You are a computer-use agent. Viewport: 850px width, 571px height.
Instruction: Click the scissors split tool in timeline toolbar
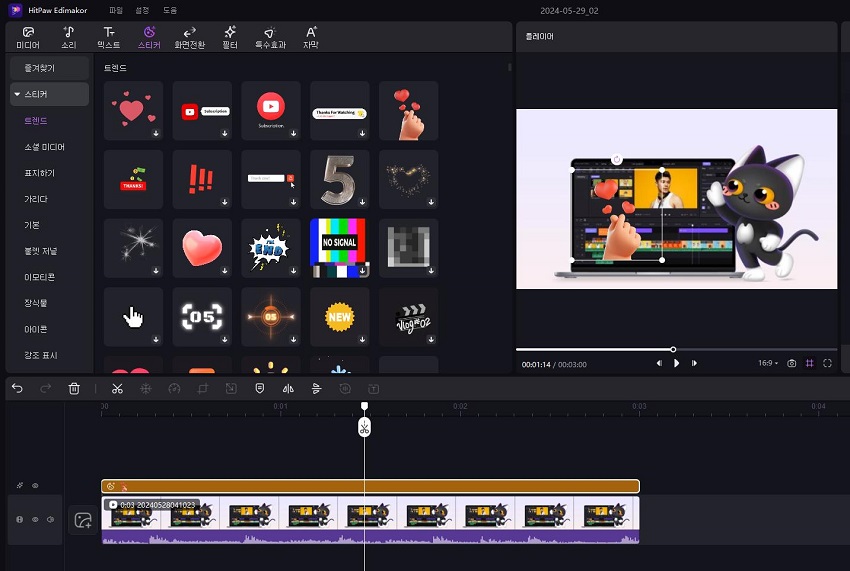(117, 388)
